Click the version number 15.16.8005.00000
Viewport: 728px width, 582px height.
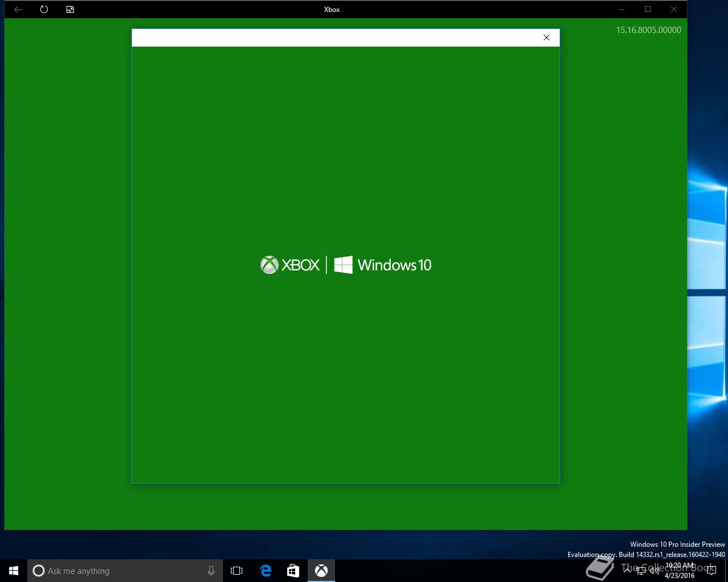coord(648,30)
